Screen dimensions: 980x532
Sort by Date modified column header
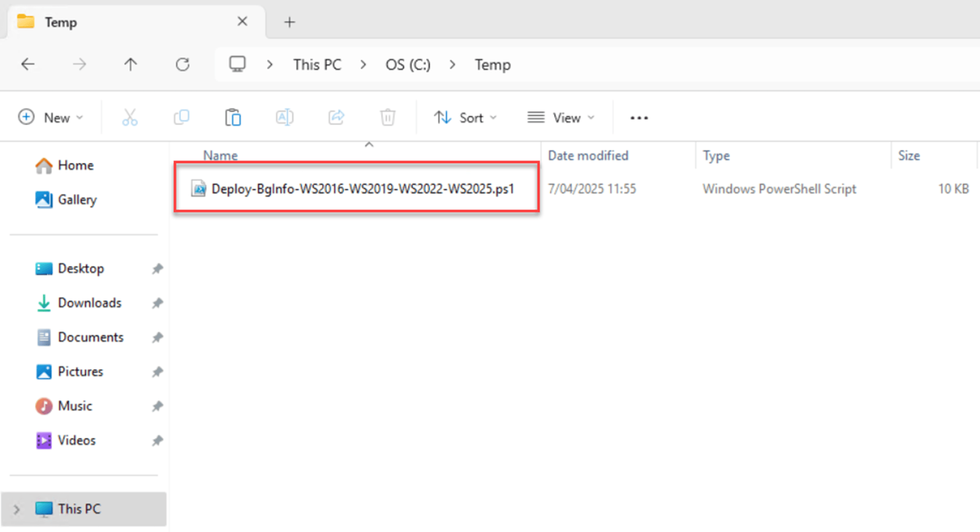pyautogui.click(x=588, y=156)
